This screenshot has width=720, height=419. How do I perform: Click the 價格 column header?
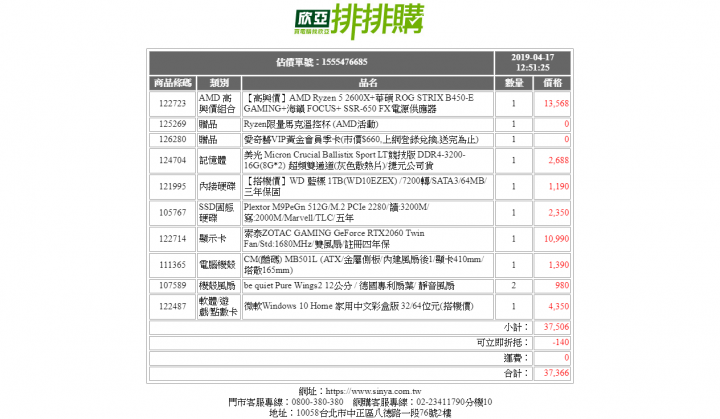[x=552, y=83]
